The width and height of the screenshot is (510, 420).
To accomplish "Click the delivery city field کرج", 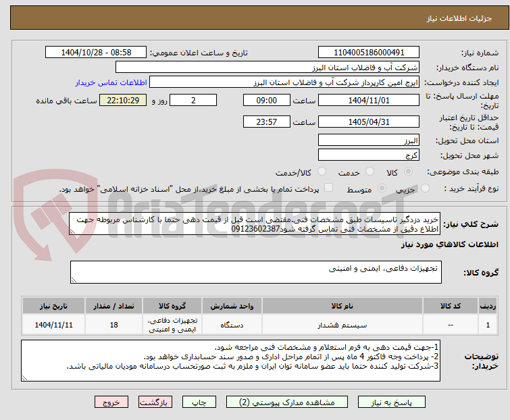I will click(369, 155).
